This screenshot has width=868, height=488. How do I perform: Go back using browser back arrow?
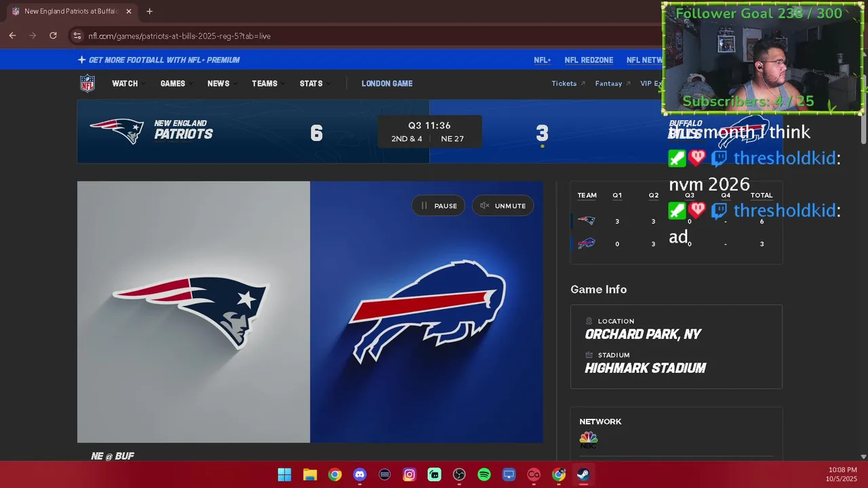coord(12,36)
